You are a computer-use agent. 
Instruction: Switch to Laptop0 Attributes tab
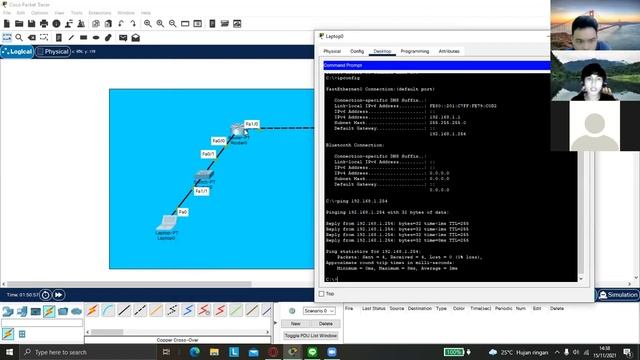[x=449, y=51]
